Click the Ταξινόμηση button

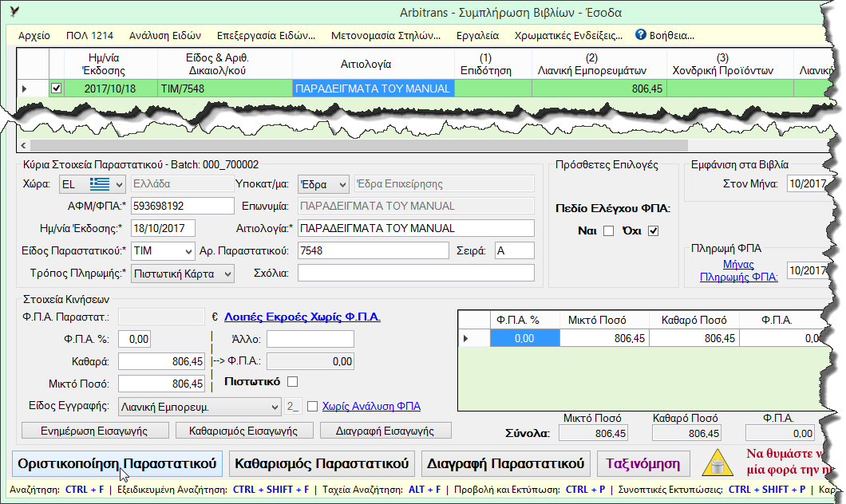(x=643, y=463)
